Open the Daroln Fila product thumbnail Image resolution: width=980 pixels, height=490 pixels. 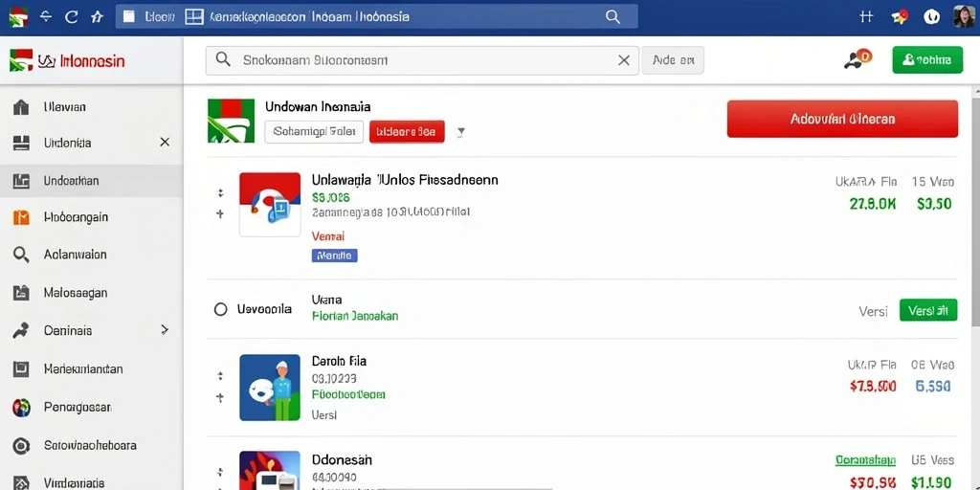[x=270, y=388]
